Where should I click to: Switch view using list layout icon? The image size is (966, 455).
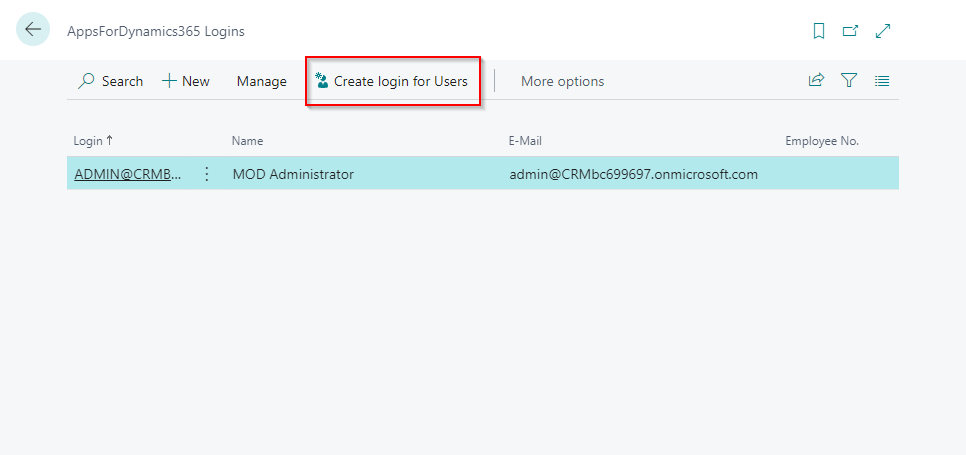pos(882,81)
